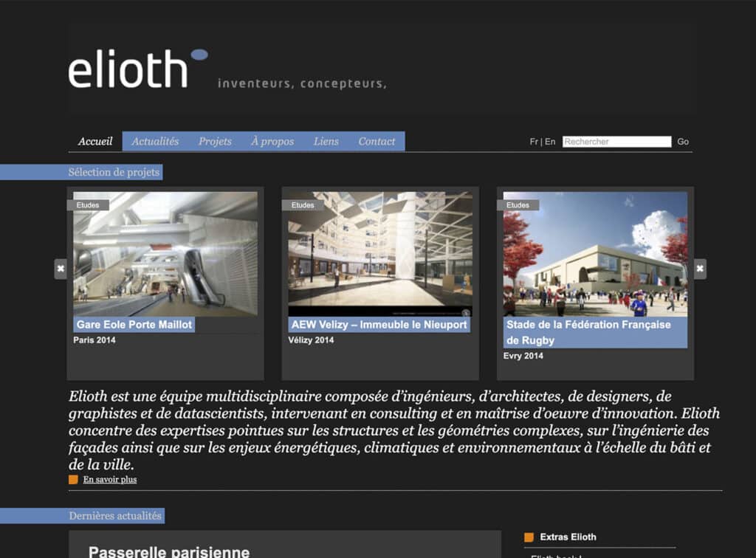Image resolution: width=756 pixels, height=558 pixels.
Task: Follow the En savoir plus link
Action: click(x=110, y=480)
